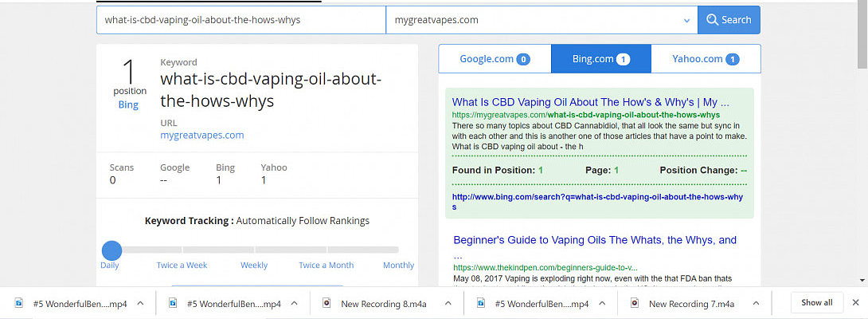
Task: Open the mygreatvapes.com URL link
Action: (x=202, y=135)
